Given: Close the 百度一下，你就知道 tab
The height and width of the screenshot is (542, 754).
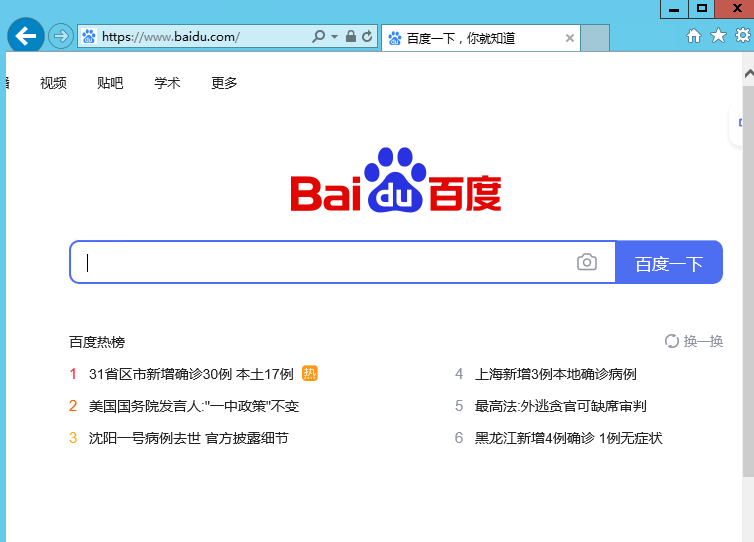Looking at the screenshot, I should click(570, 38).
